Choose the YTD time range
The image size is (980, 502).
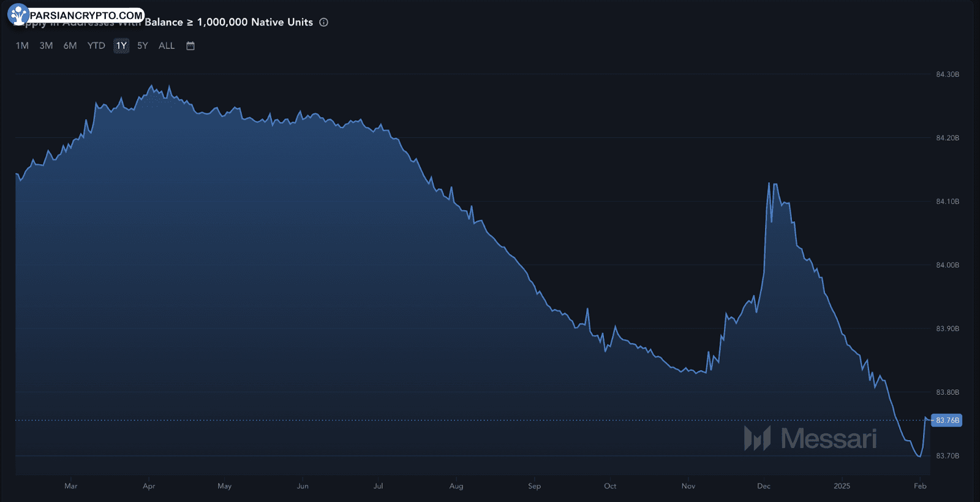[96, 46]
